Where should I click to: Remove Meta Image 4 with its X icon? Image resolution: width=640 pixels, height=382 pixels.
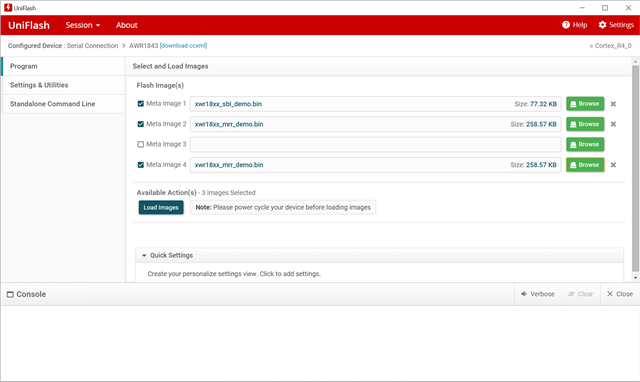pyautogui.click(x=613, y=165)
